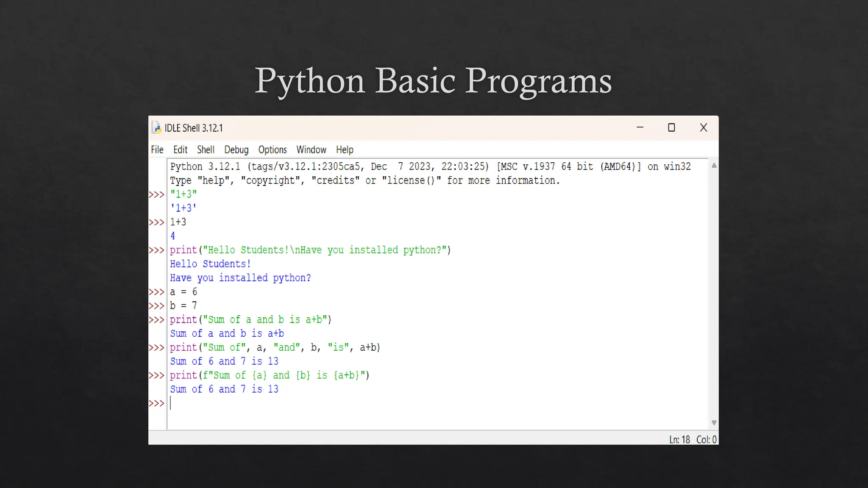Image resolution: width=868 pixels, height=488 pixels.
Task: Click the f-string print statement line
Action: click(x=270, y=375)
